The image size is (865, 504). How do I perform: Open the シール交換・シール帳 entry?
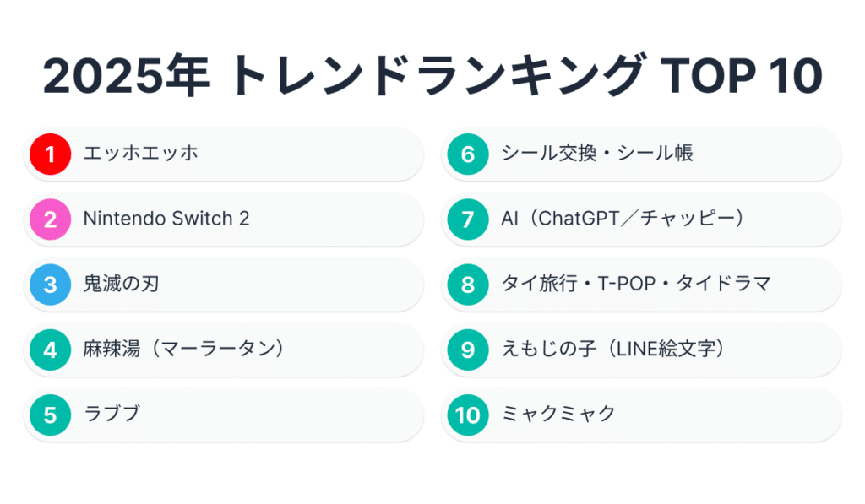click(x=597, y=154)
